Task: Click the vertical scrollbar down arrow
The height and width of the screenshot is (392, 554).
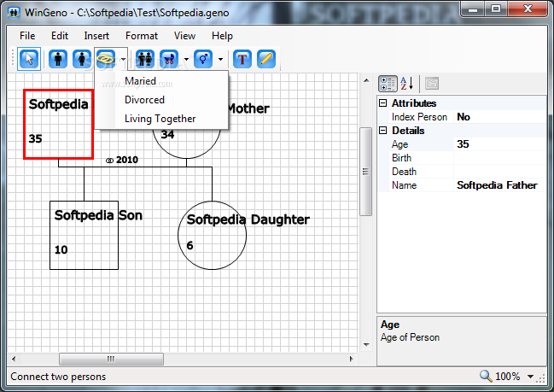Action: [366, 345]
